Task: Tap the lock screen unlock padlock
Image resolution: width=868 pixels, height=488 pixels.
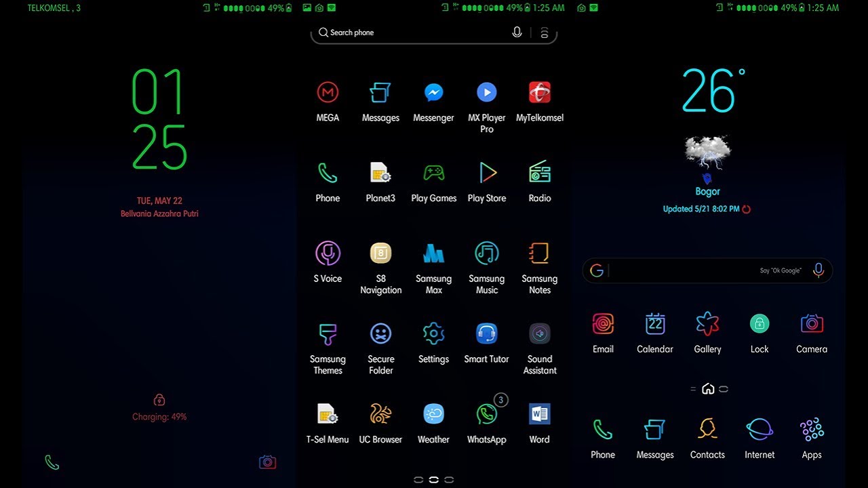Action: (159, 399)
